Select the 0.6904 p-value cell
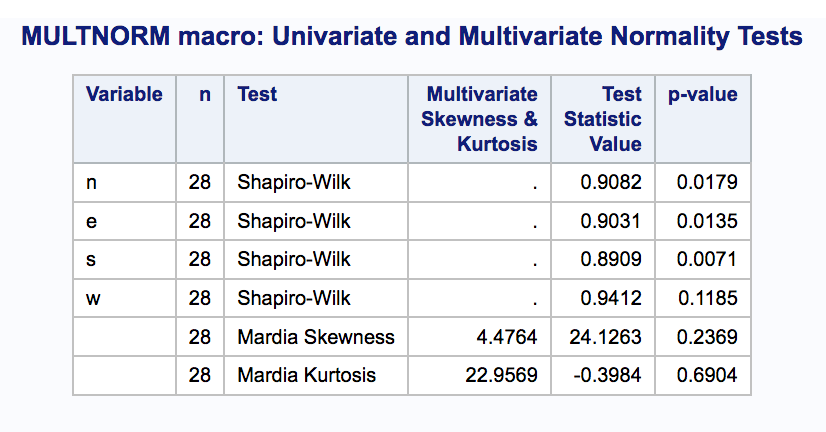 point(707,375)
